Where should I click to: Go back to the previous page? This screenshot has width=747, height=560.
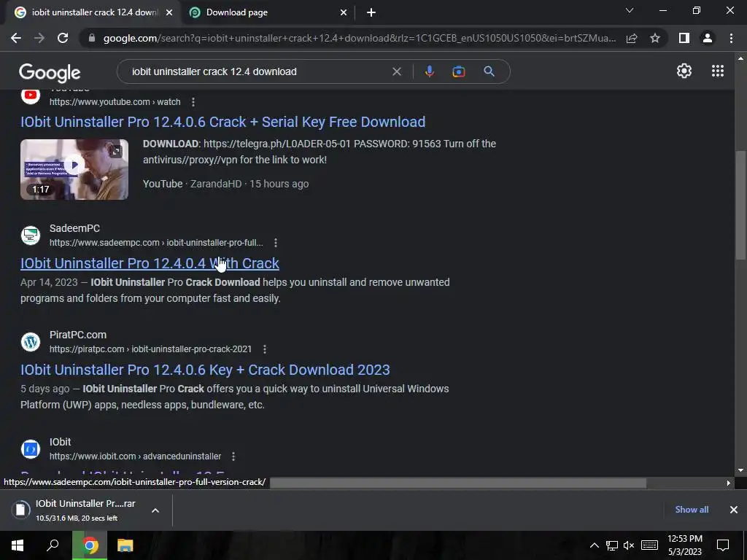click(x=16, y=38)
